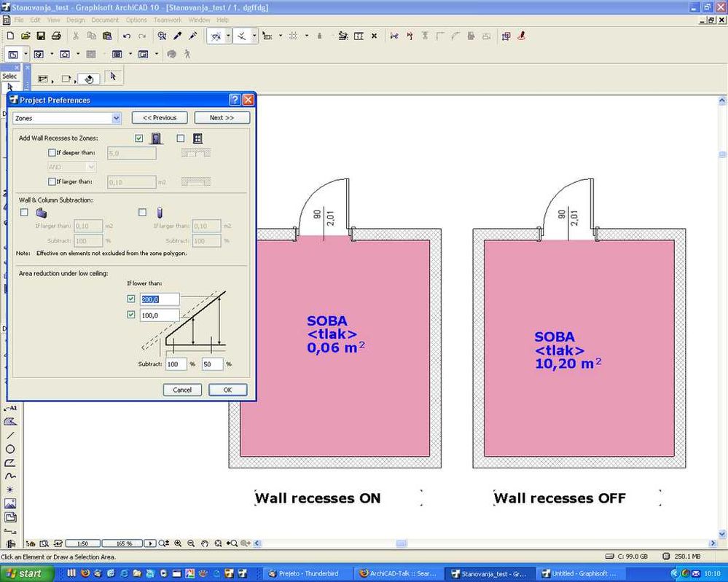Open the 165 % zoom level popup
Viewport: 728px width, 582px height.
click(x=123, y=543)
